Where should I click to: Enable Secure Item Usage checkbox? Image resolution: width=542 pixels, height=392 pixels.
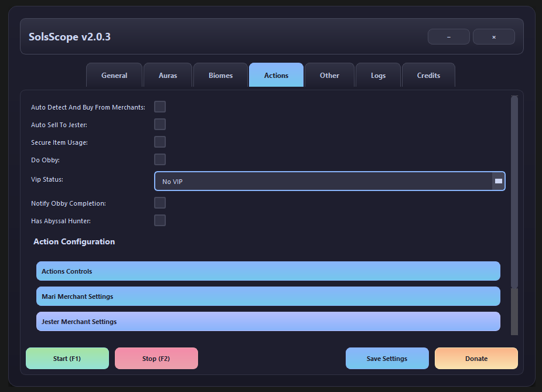[160, 142]
